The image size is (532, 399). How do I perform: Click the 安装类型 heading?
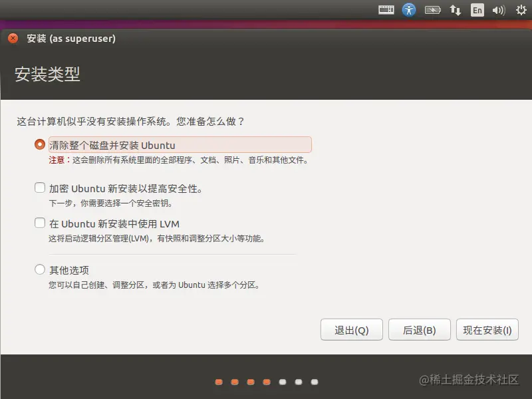click(47, 74)
